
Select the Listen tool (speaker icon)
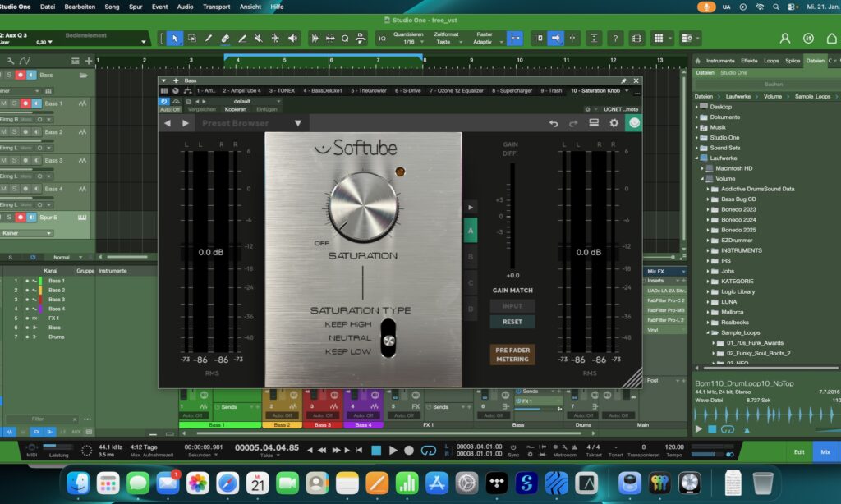pos(292,38)
